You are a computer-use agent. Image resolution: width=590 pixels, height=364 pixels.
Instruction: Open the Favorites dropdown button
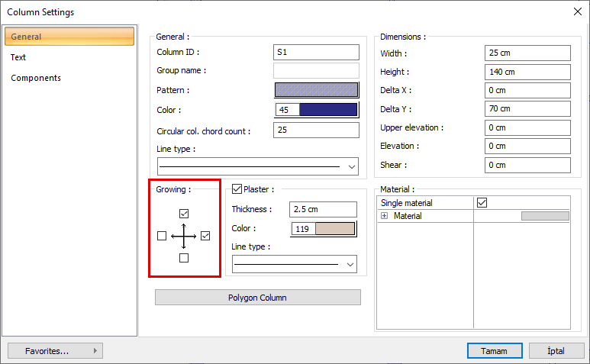point(55,351)
